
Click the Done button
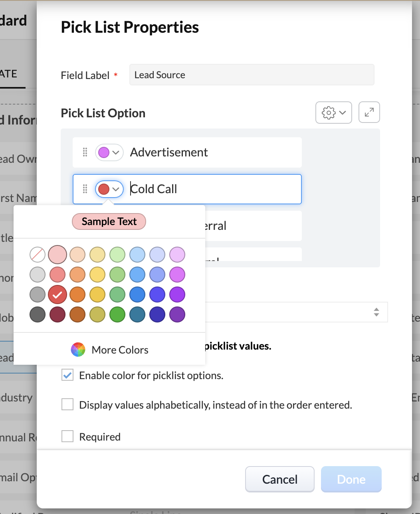(351, 479)
